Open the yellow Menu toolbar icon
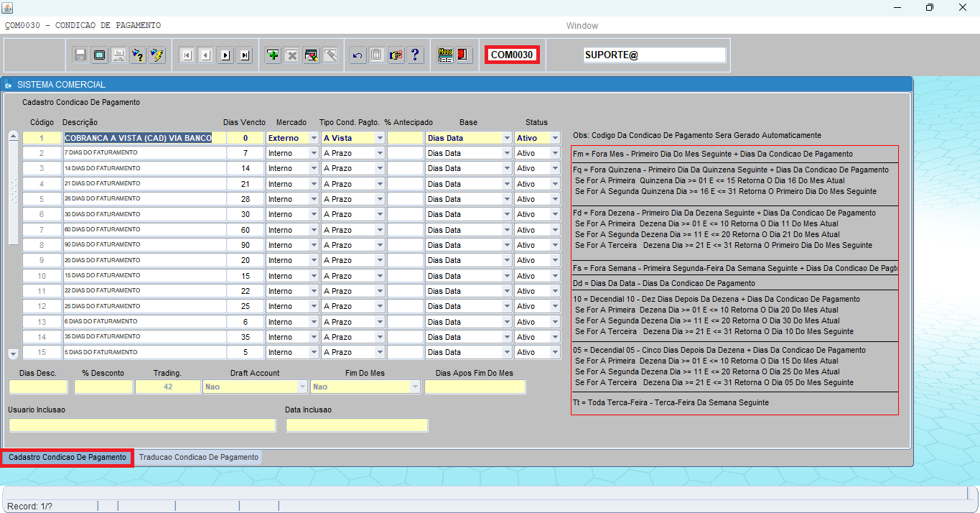980x513 pixels. coord(445,55)
